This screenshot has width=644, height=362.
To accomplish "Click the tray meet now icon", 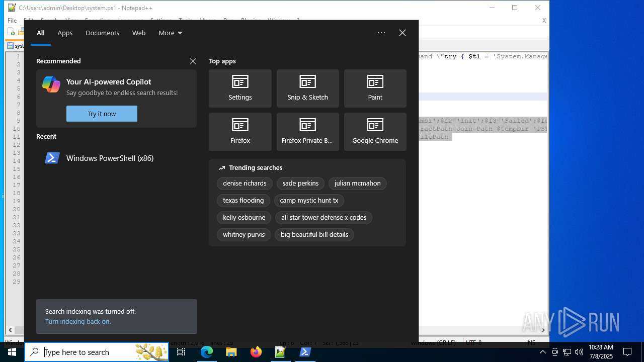I will [555, 352].
